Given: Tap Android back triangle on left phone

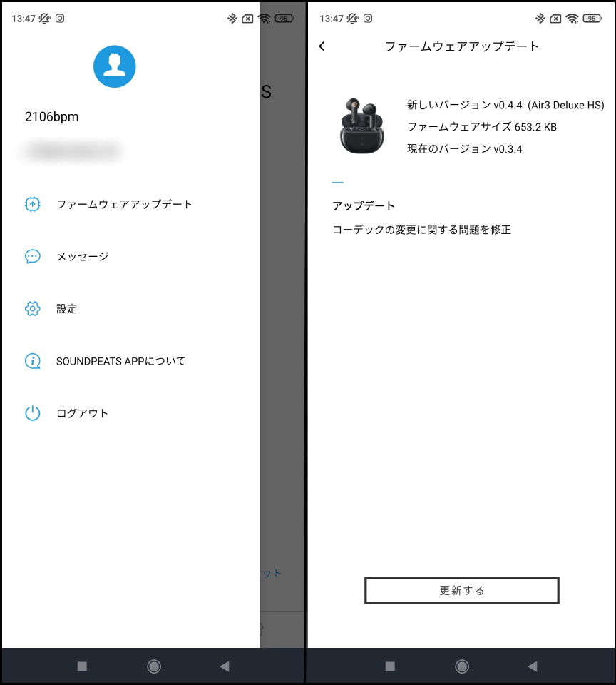Looking at the screenshot, I should (225, 666).
